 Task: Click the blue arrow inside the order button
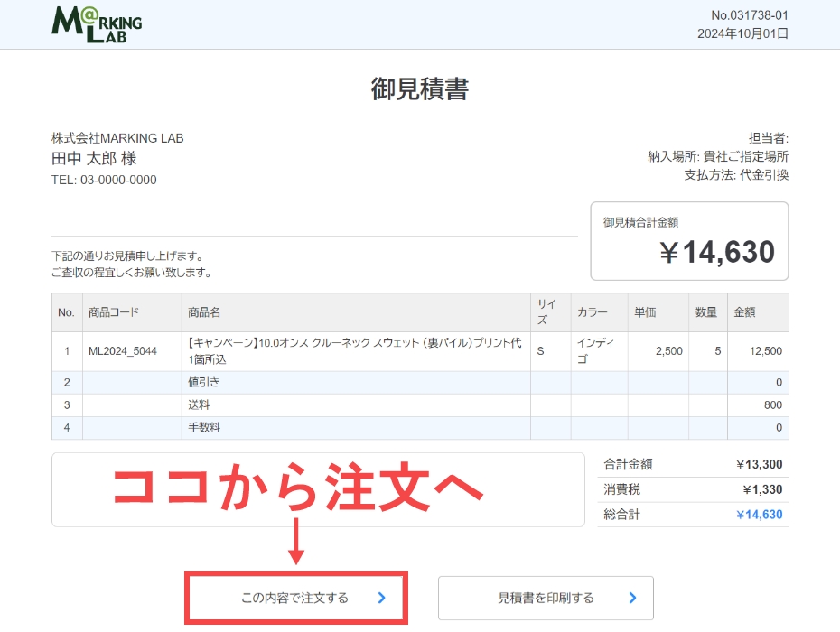pos(381,598)
